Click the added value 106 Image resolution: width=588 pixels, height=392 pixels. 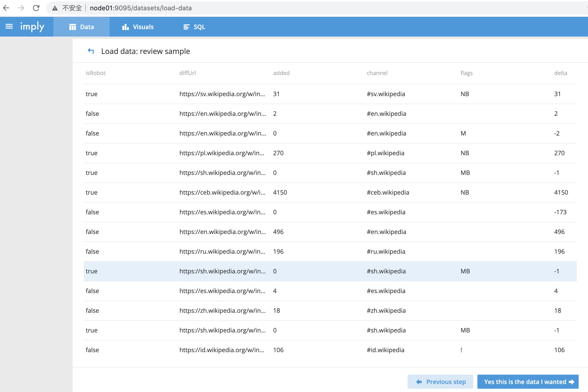click(278, 350)
